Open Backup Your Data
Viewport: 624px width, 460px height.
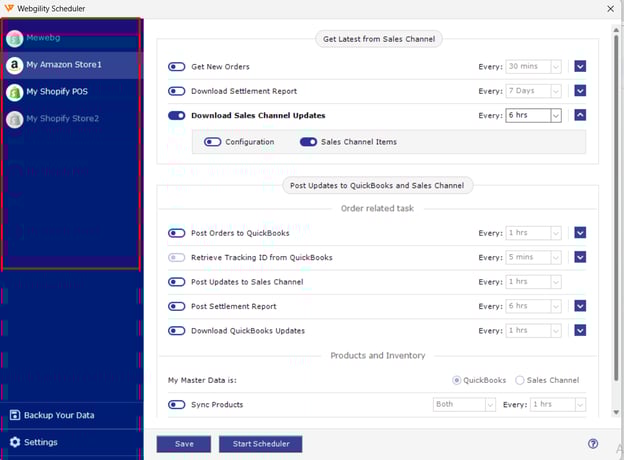pyautogui.click(x=72, y=415)
